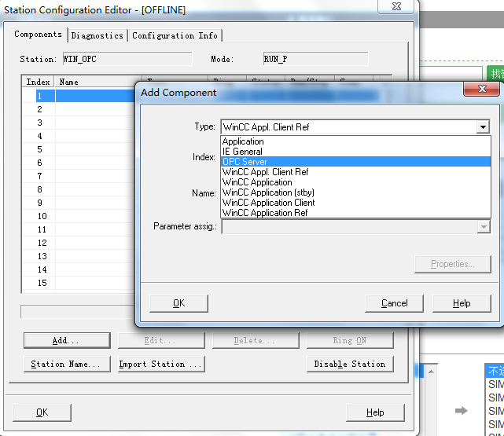Switch to the Diagnostics tab
Viewport: 504px width, 436px height.
coord(97,35)
